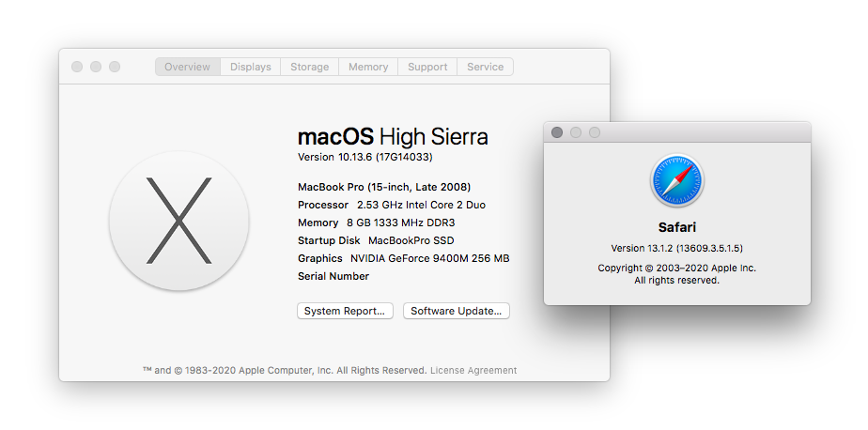
Task: Click MacBook Pro (15-inch, Late 2008) text
Action: 384,187
